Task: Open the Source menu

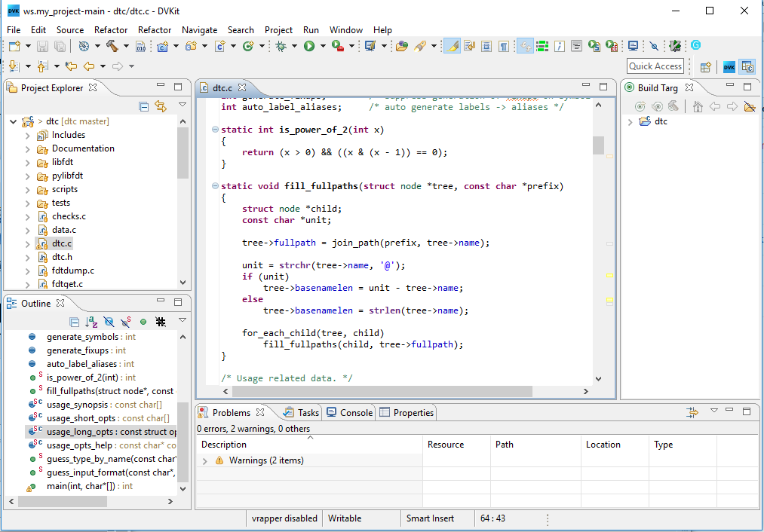Action: (70, 29)
